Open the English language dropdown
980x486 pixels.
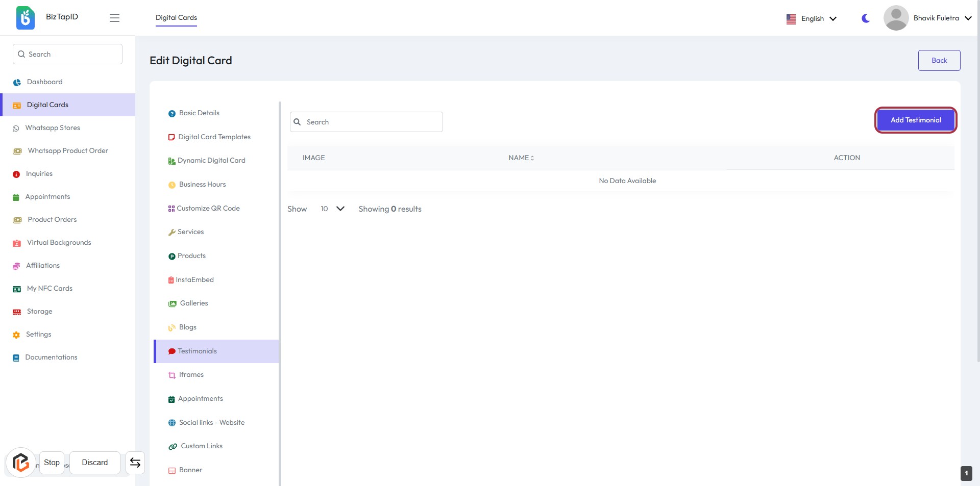(x=812, y=19)
